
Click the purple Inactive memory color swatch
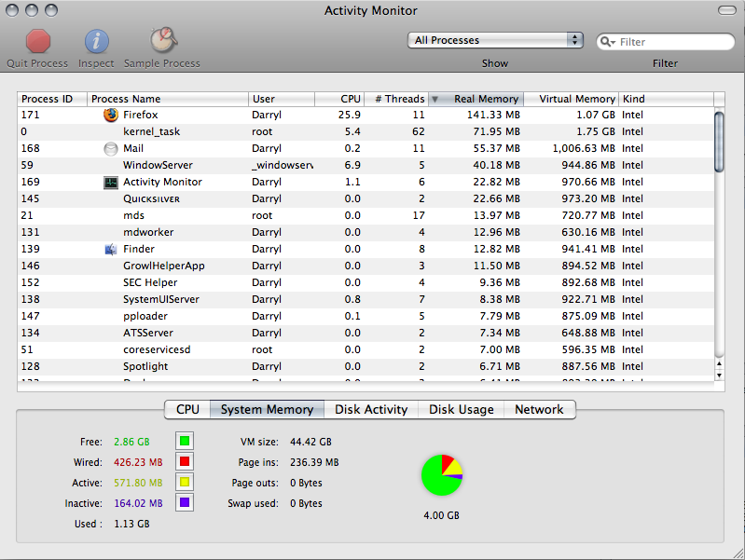pos(185,502)
